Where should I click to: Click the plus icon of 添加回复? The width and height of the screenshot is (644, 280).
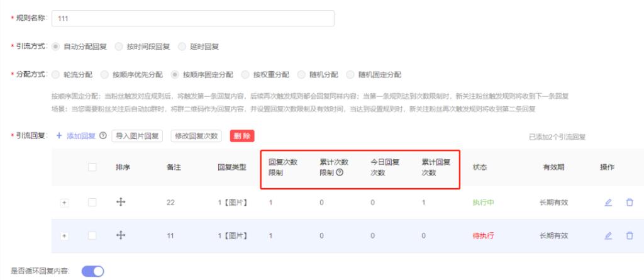pyautogui.click(x=58, y=136)
